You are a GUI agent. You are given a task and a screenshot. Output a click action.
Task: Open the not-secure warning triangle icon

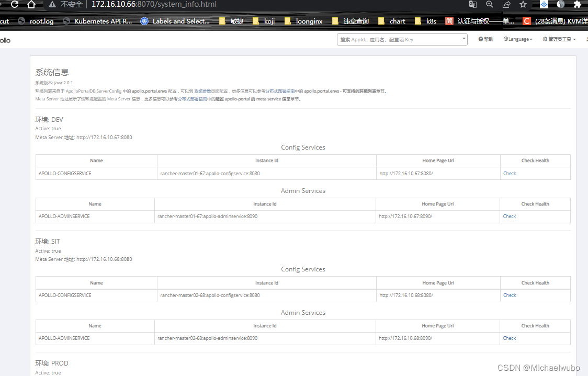click(x=52, y=5)
